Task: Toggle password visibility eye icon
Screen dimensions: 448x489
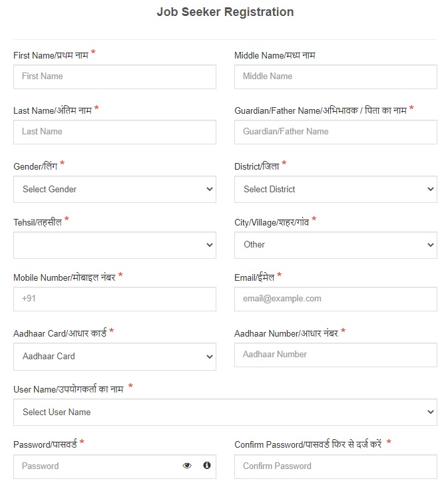Action: pyautogui.click(x=187, y=466)
